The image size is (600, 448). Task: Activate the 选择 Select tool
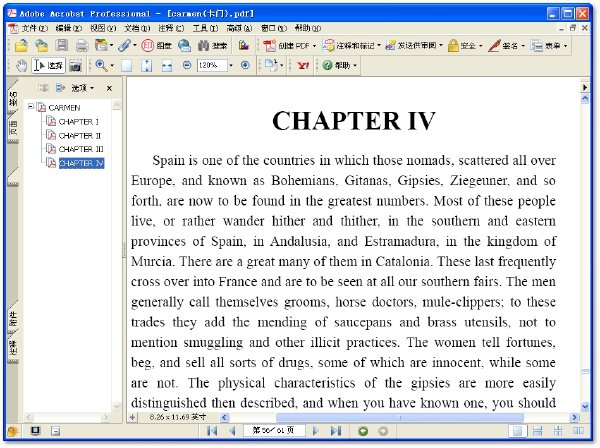click(x=48, y=65)
